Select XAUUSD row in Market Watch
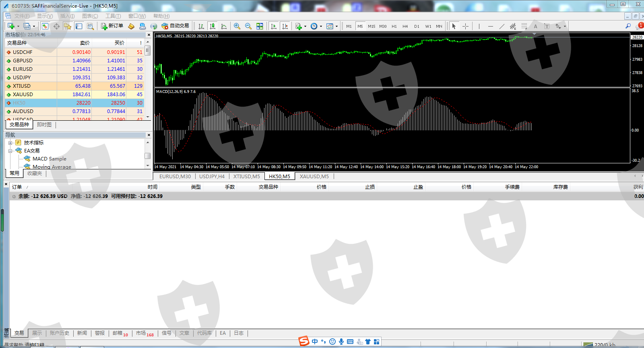The image size is (644, 348). click(x=74, y=95)
